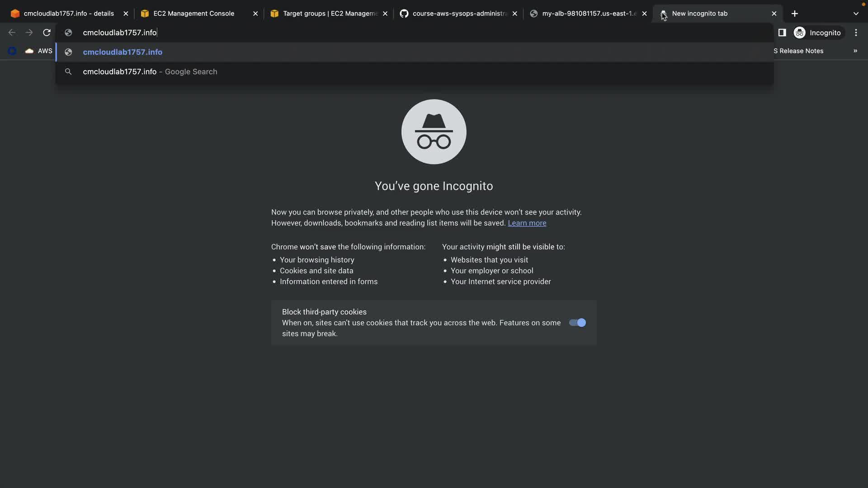Switch to Target groups tab

pos(330,14)
